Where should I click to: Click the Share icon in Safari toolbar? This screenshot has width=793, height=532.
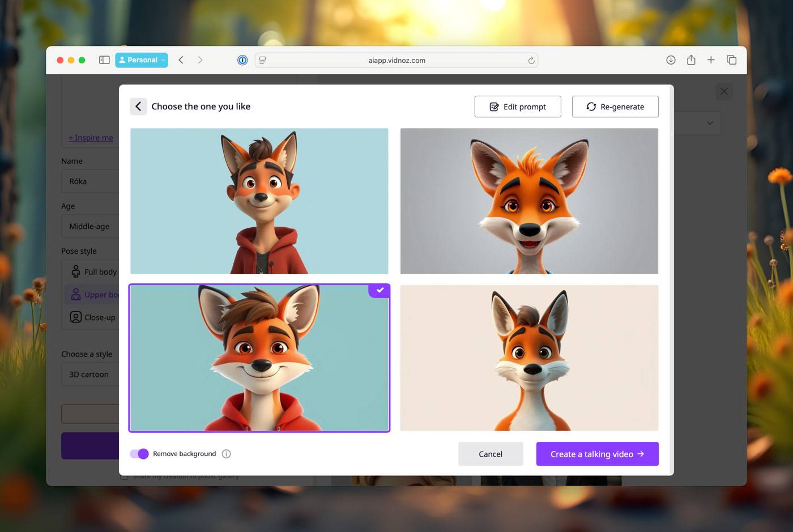(691, 60)
